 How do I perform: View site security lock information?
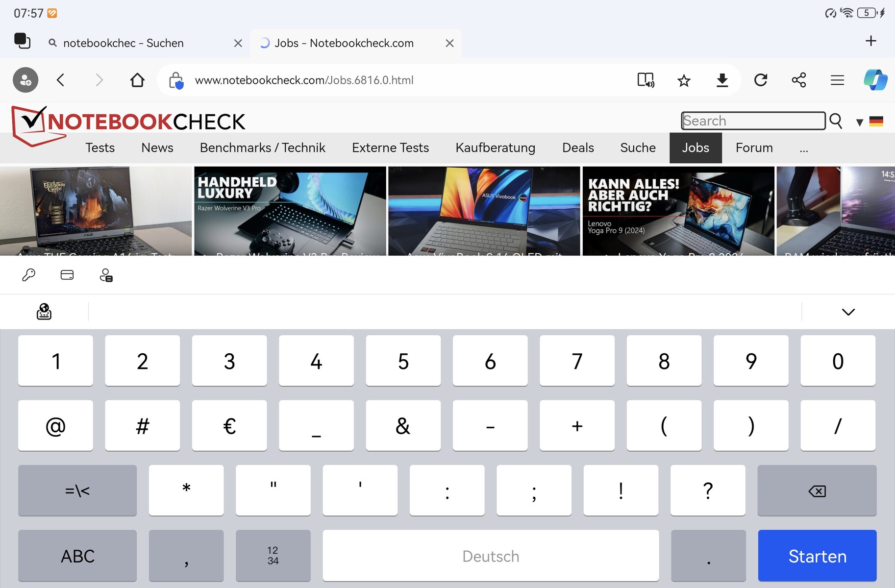pos(176,80)
